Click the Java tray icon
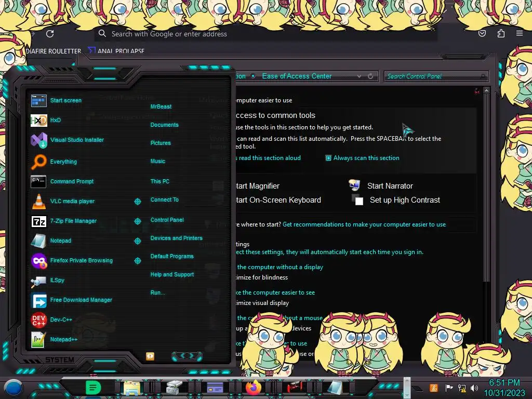 point(434,388)
